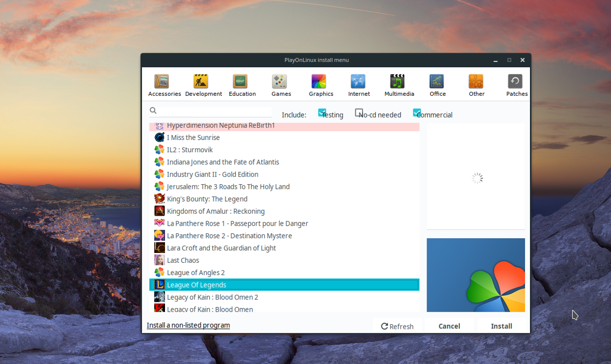Uncheck the Commercial checkbox

click(x=417, y=113)
